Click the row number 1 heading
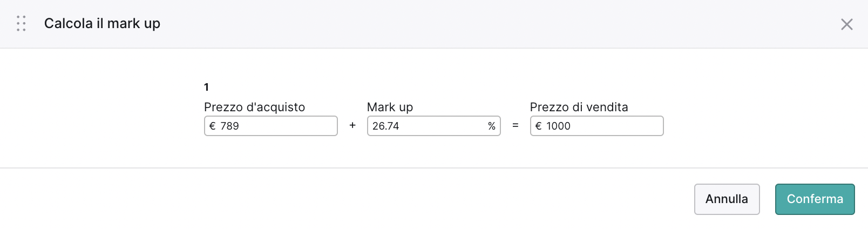Image resolution: width=868 pixels, height=229 pixels. click(x=206, y=87)
